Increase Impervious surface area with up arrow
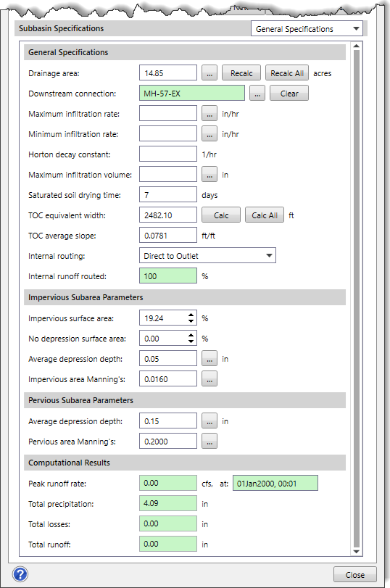Viewport: 390px width, 588px height. coord(191,315)
